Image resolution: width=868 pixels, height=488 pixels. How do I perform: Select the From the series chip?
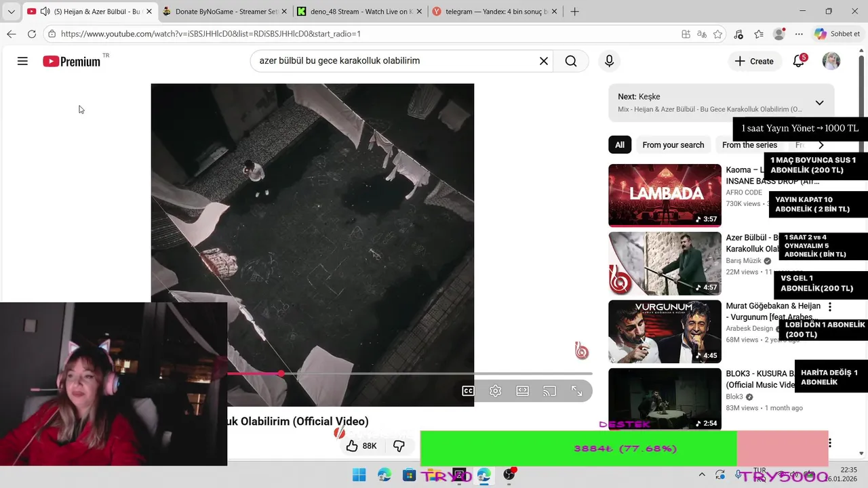(749, 145)
